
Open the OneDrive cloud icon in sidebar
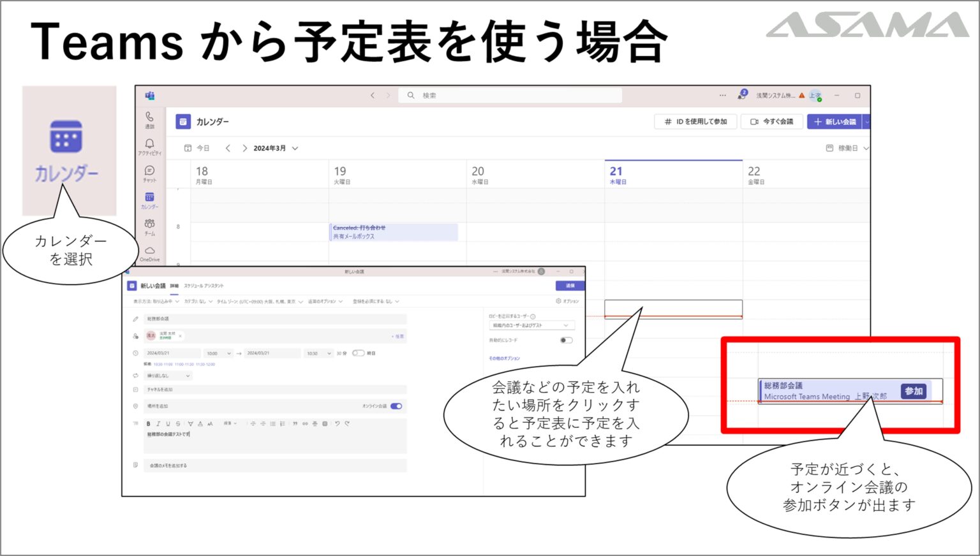click(x=149, y=253)
